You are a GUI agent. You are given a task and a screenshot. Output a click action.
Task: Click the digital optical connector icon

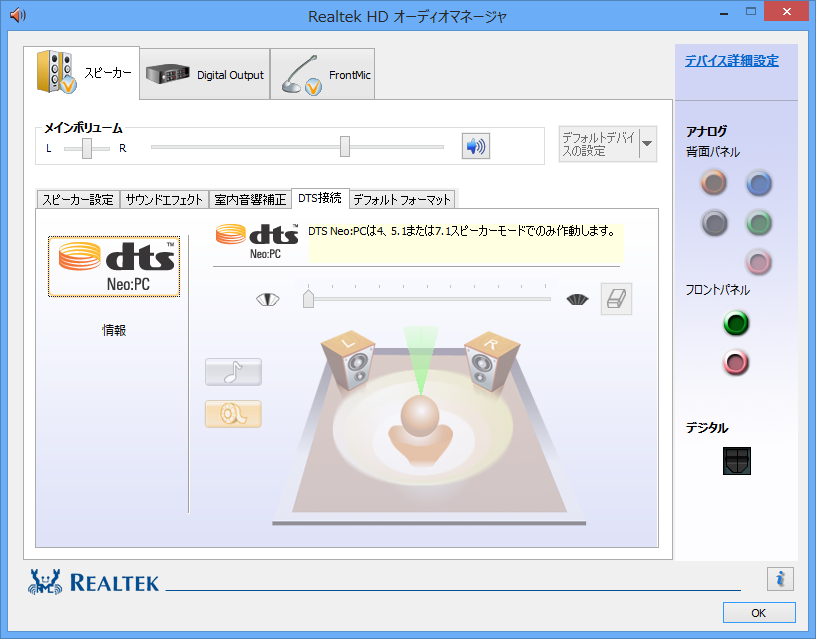pos(736,461)
